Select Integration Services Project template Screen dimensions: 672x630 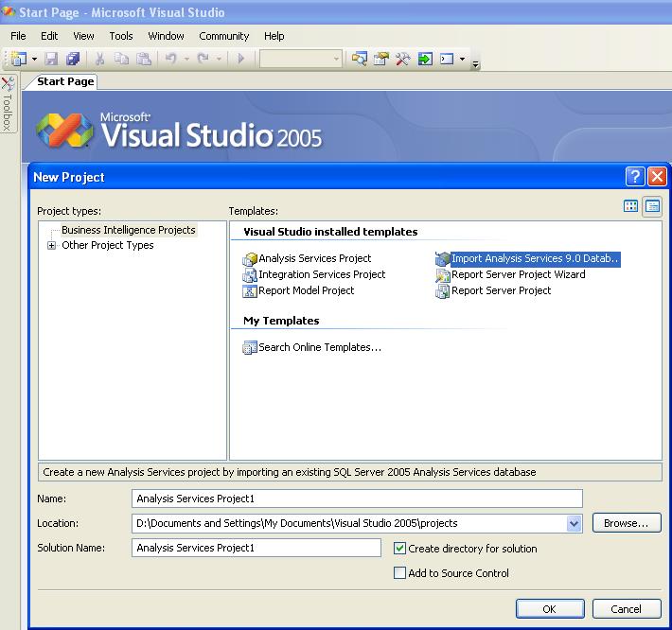coord(313,274)
